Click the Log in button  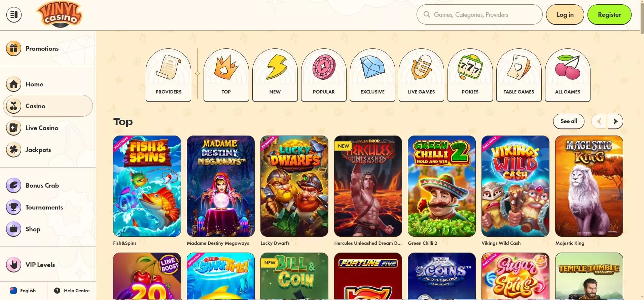[565, 14]
